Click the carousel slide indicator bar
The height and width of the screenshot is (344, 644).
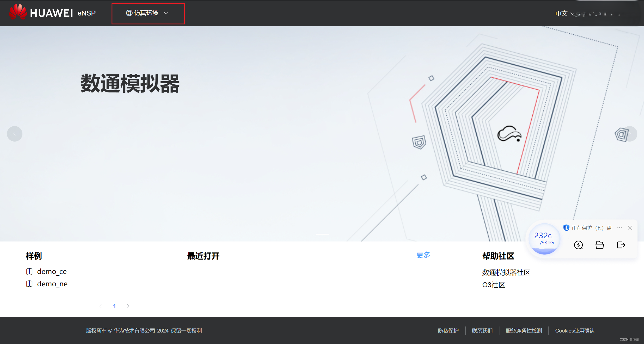coord(322,234)
